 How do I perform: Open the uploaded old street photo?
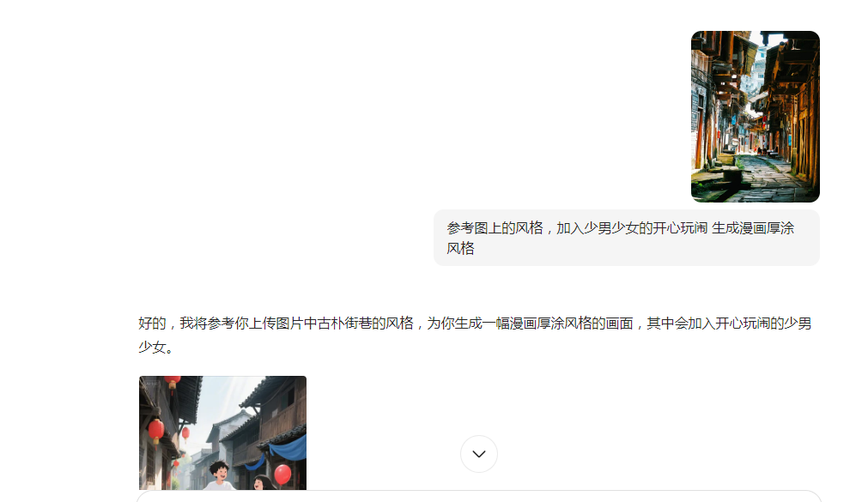755,116
